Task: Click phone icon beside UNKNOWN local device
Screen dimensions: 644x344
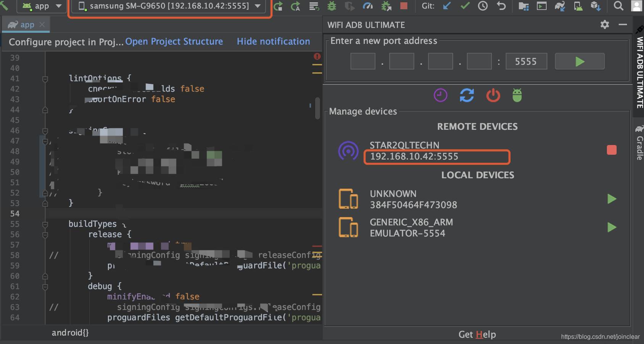Action: [x=348, y=199]
